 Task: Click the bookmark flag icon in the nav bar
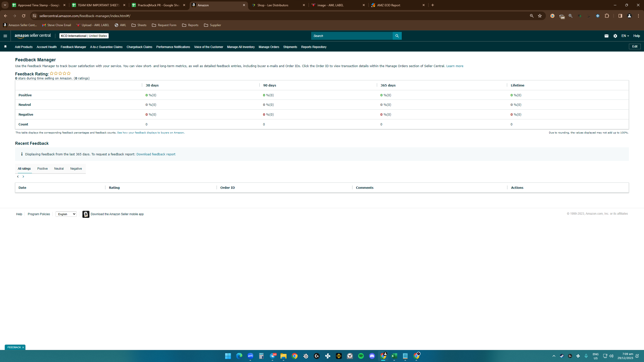click(x=5, y=47)
